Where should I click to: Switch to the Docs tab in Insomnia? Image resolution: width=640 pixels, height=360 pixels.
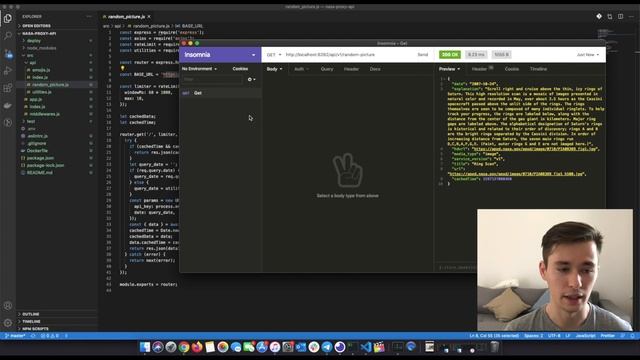[x=375, y=69]
